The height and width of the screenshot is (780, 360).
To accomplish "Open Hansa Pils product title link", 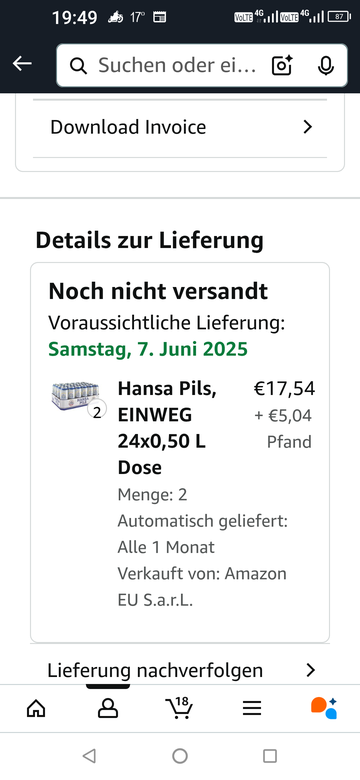I will tap(167, 428).
